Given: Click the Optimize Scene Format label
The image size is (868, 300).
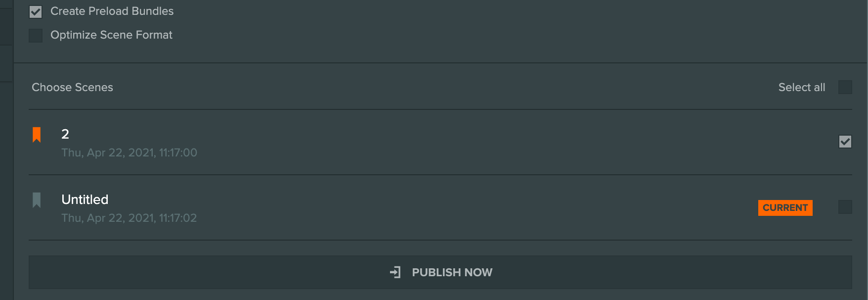Looking at the screenshot, I should tap(111, 35).
